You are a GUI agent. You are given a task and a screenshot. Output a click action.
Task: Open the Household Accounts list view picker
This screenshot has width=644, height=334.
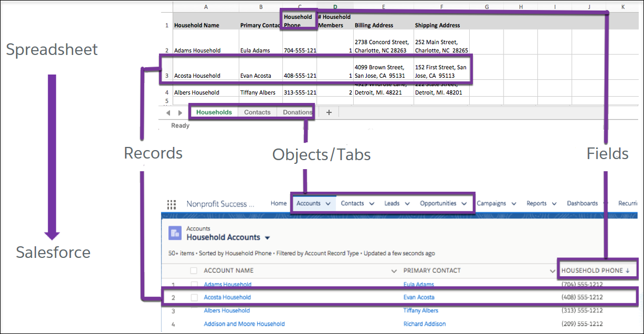click(x=268, y=238)
